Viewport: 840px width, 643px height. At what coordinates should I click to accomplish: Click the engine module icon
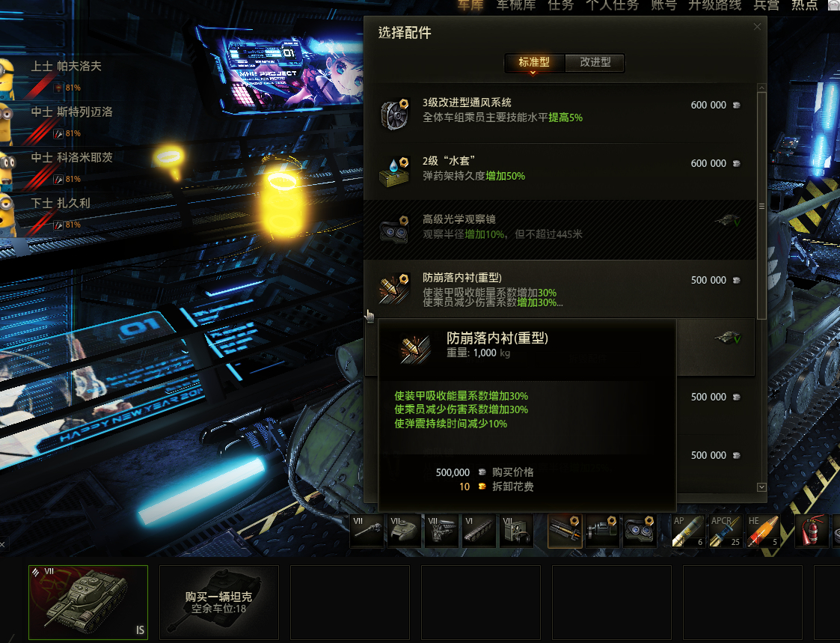tap(441, 531)
